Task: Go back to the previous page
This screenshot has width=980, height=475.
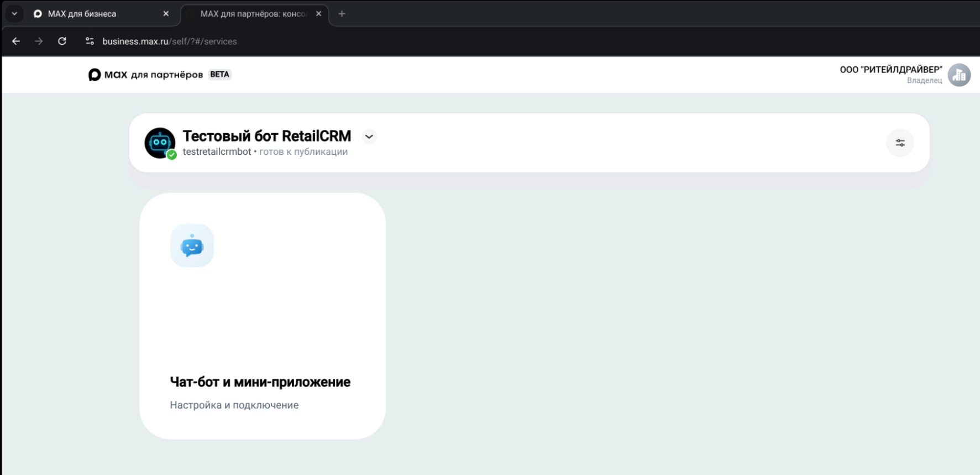Action: pyautogui.click(x=16, y=41)
